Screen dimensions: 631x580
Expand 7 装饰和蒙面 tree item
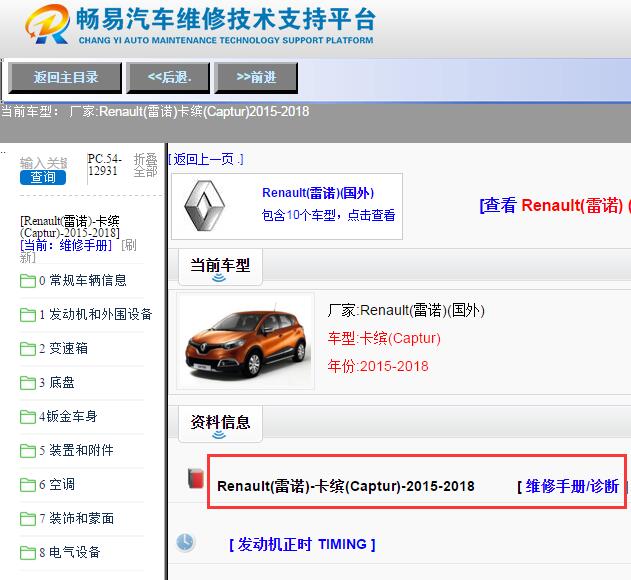(76, 518)
